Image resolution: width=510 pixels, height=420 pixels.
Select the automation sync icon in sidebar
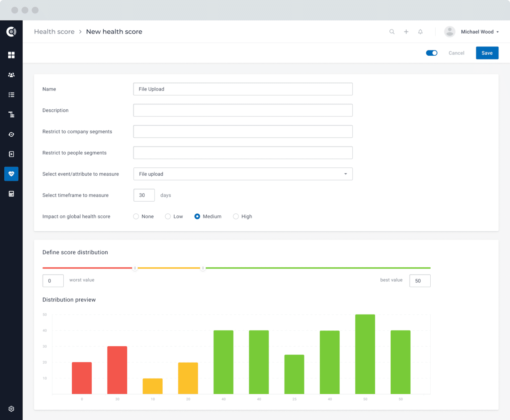tap(11, 134)
